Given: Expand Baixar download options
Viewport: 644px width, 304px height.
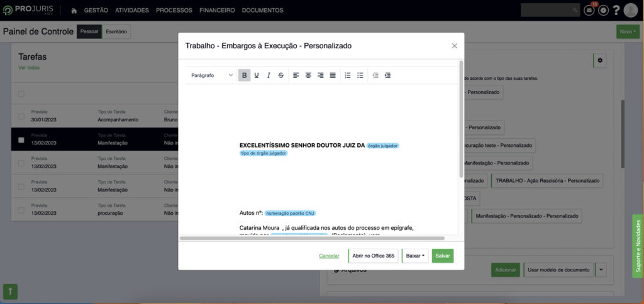Looking at the screenshot, I should coord(415,256).
